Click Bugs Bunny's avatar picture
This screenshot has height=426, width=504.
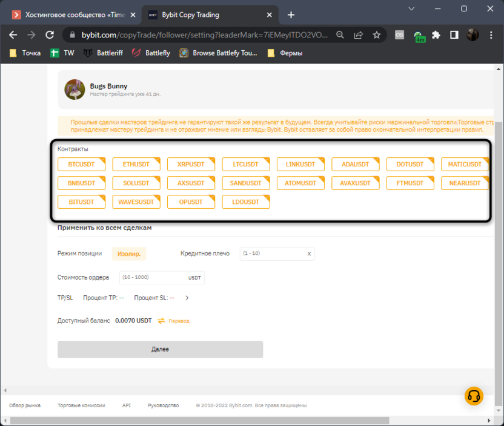tap(75, 90)
